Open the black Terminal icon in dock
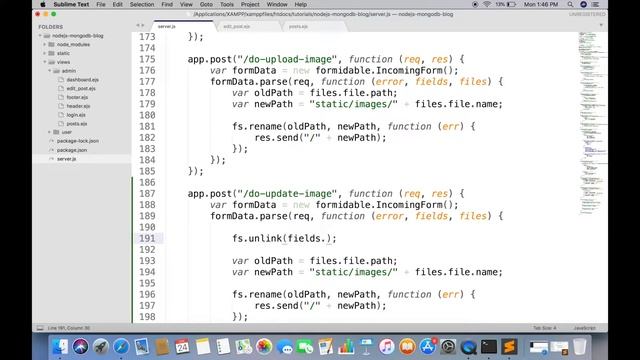The height and width of the screenshot is (360, 640). tap(489, 347)
